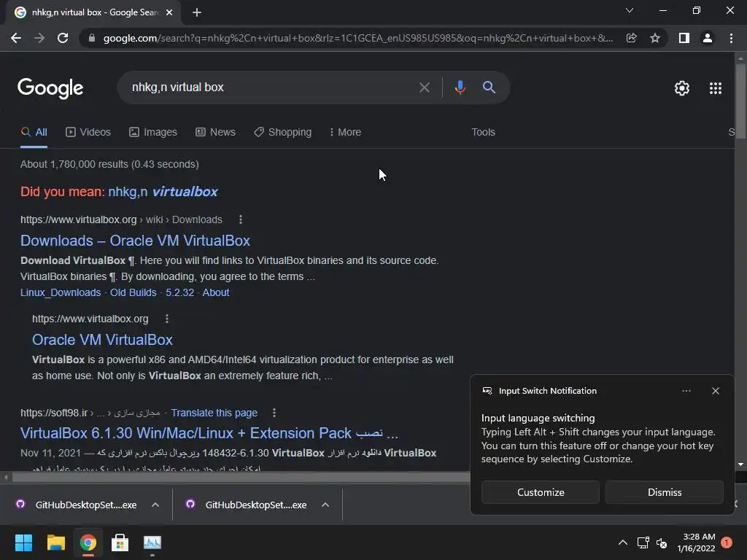Open Google quick settings gear

(x=682, y=88)
